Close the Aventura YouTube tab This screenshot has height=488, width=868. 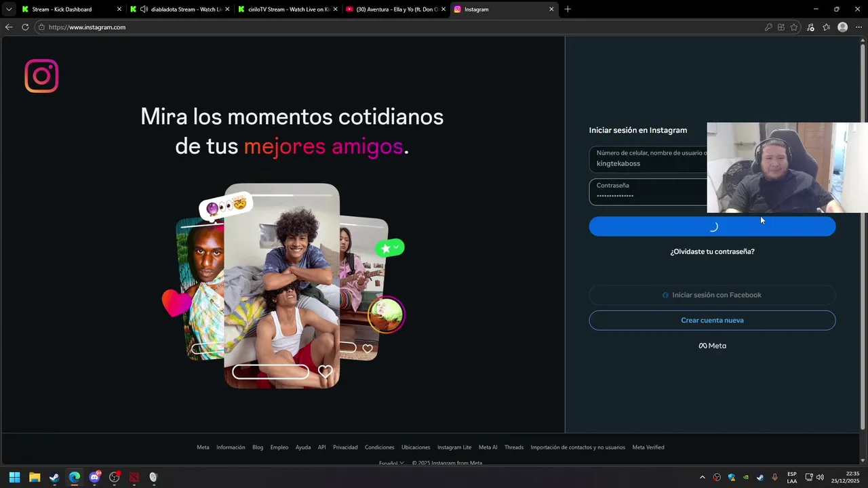click(443, 9)
